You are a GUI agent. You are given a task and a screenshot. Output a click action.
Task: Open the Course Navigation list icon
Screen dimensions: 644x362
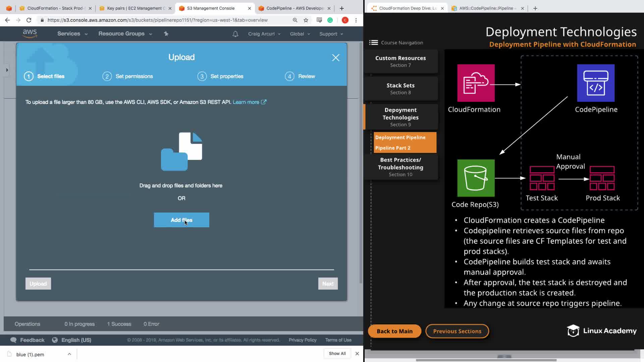[373, 43]
